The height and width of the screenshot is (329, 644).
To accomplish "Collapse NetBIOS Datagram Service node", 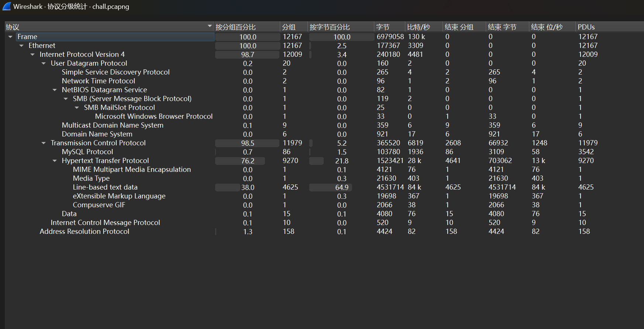I will tap(55, 90).
